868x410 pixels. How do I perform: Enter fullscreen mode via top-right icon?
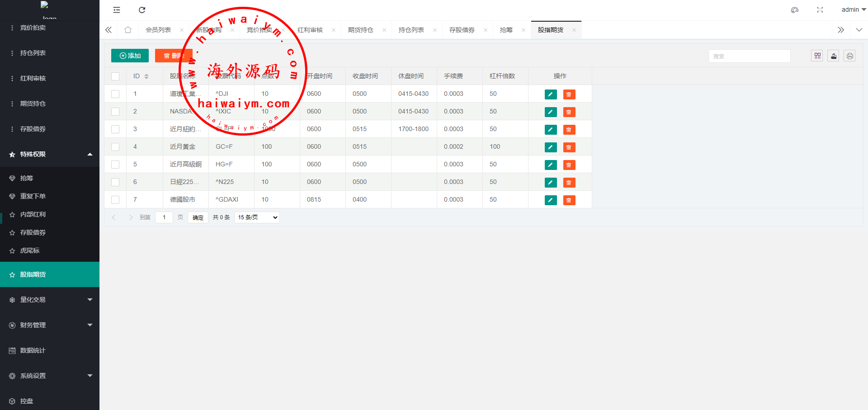pyautogui.click(x=820, y=10)
